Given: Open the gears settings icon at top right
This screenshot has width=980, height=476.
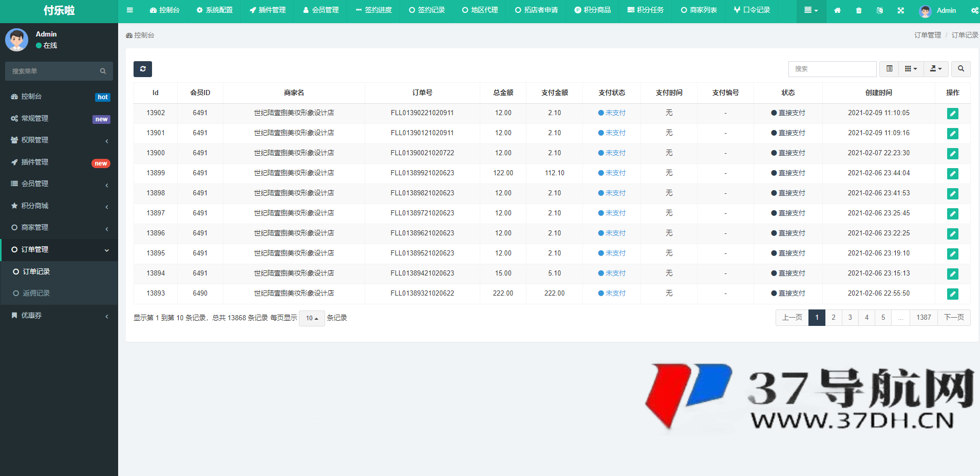Looking at the screenshot, I should point(975,10).
